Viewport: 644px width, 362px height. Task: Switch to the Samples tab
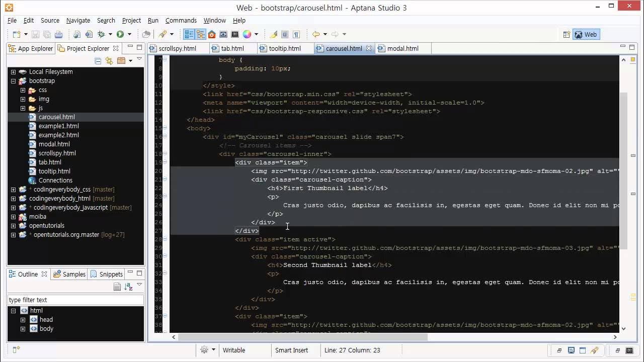(x=69, y=274)
